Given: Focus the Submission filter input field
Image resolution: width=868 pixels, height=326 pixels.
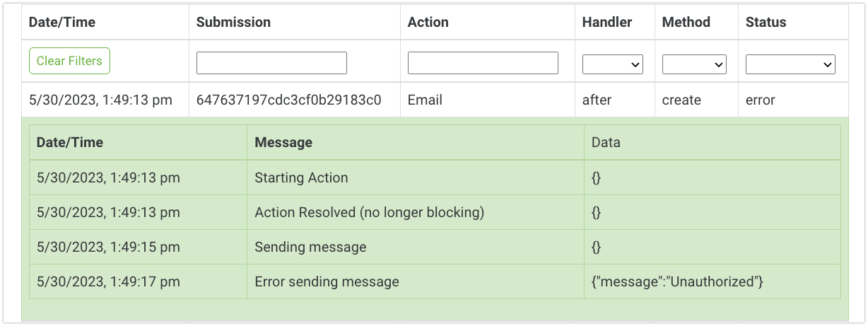Looking at the screenshot, I should tap(271, 63).
